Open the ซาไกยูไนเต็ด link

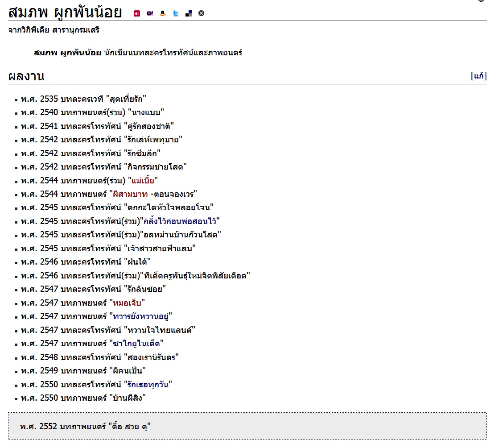coord(136,344)
